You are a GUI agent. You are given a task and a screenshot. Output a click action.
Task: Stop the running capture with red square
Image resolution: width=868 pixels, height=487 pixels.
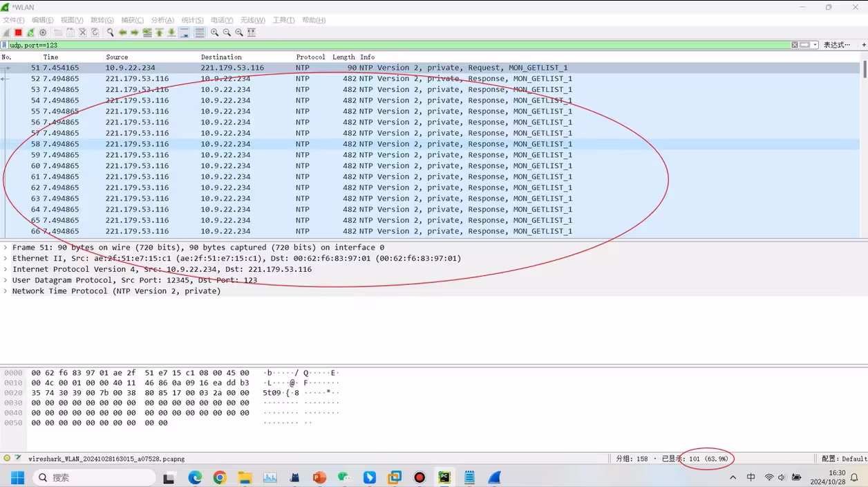point(19,33)
